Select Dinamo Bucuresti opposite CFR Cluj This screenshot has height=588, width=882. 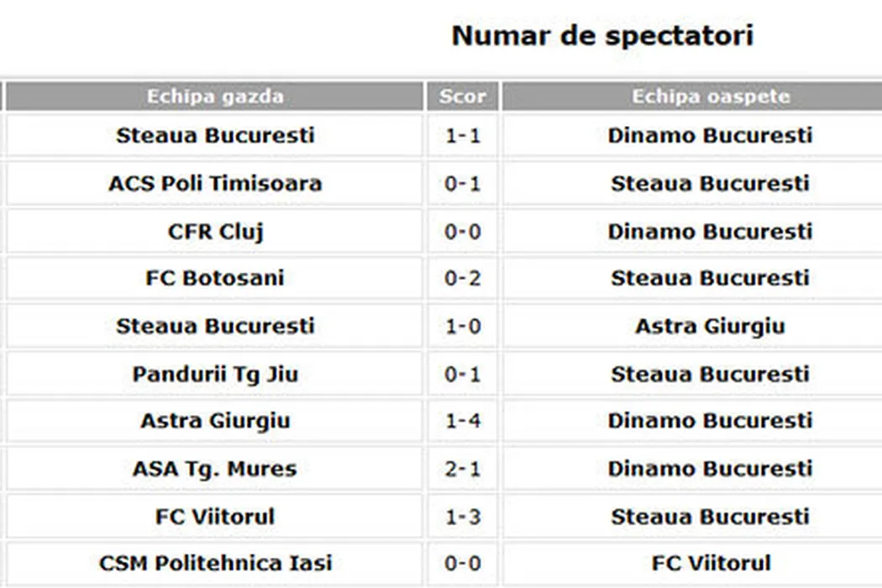click(x=711, y=231)
